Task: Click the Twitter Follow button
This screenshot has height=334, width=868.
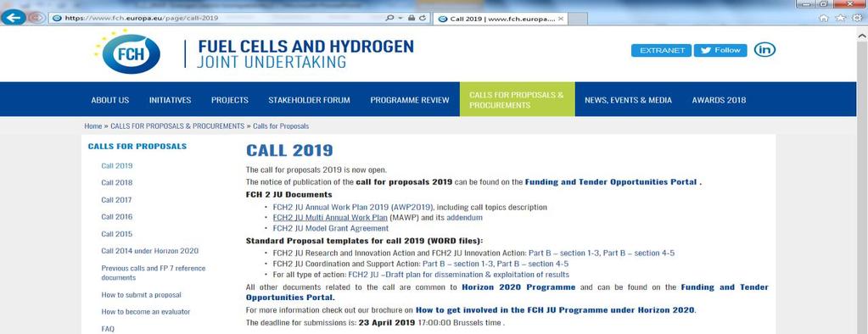Action: click(x=720, y=50)
